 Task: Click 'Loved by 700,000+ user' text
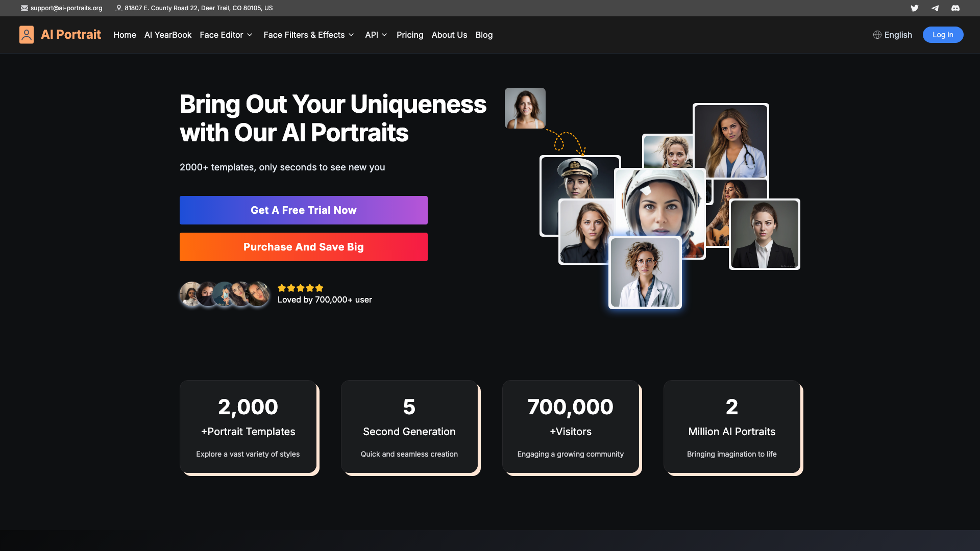click(325, 300)
